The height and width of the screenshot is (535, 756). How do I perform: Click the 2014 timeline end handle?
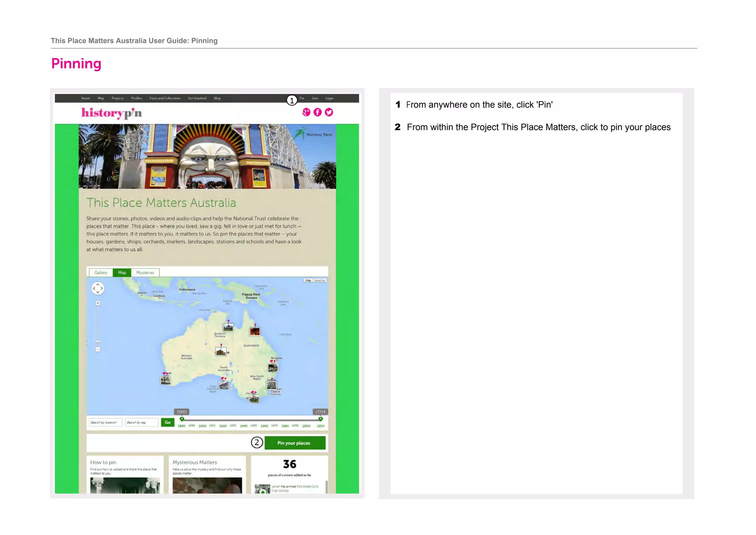(320, 419)
